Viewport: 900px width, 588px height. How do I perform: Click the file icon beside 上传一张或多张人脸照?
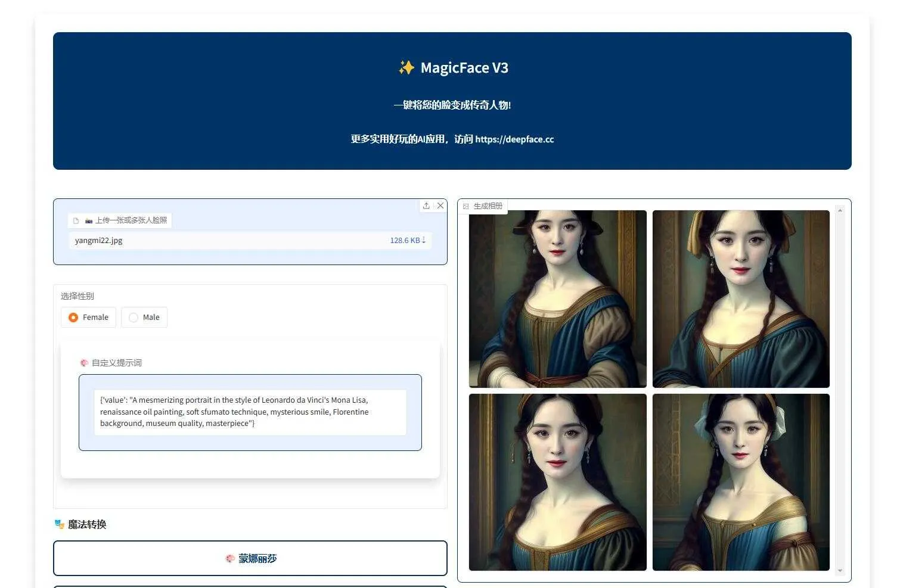click(x=76, y=220)
